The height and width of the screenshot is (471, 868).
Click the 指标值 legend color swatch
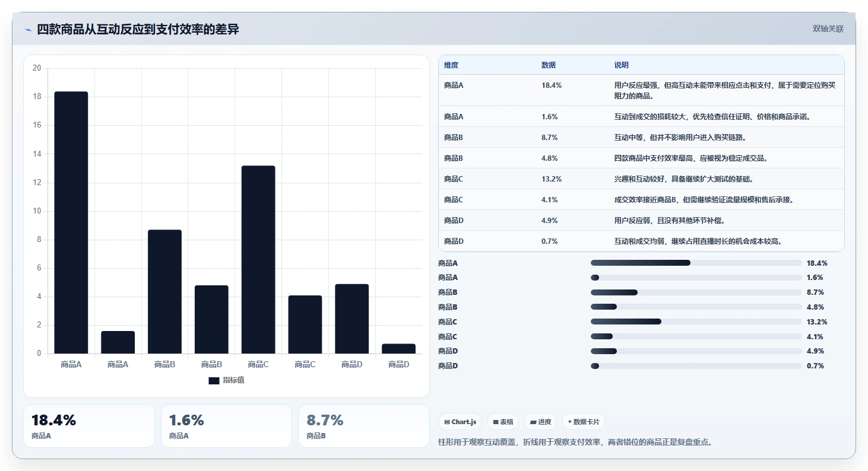214,380
